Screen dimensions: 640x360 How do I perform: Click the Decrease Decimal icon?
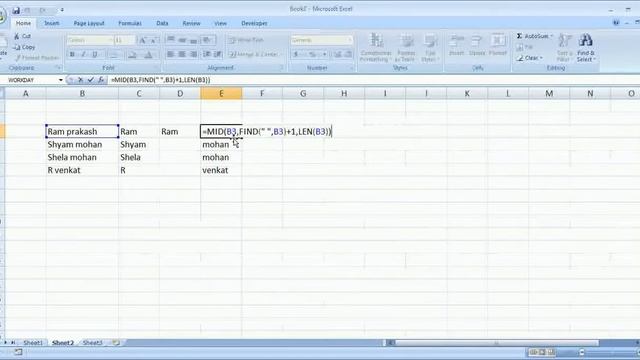pyautogui.click(x=349, y=54)
